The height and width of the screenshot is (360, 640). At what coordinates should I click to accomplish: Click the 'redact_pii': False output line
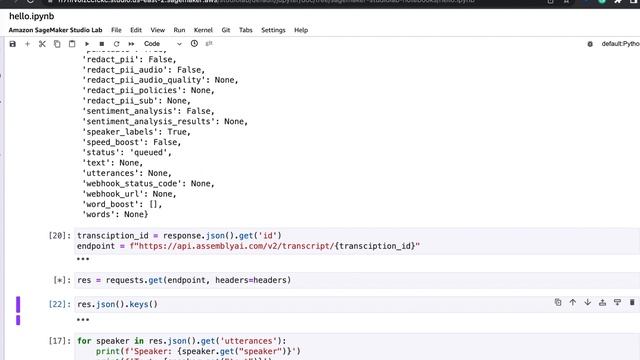pyautogui.click(x=129, y=60)
